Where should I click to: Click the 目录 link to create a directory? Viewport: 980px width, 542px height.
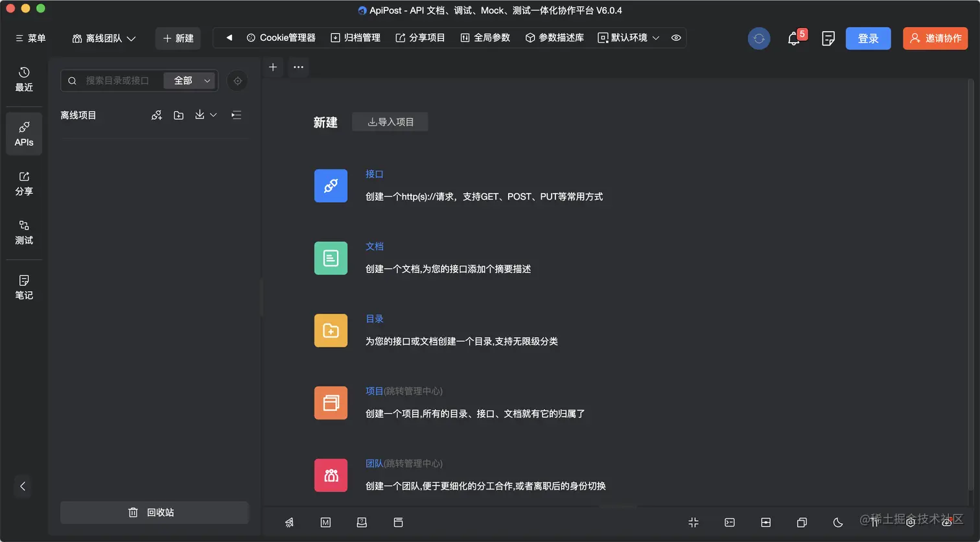(375, 319)
